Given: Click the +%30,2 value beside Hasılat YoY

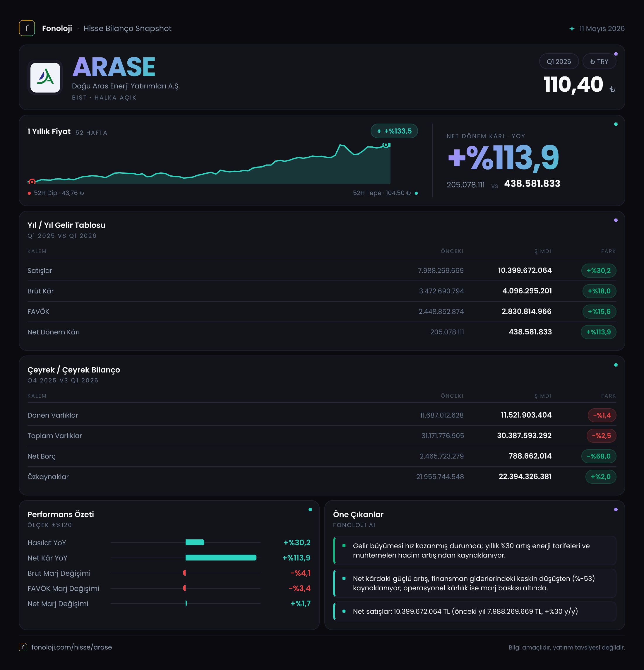Looking at the screenshot, I should coord(297,543).
